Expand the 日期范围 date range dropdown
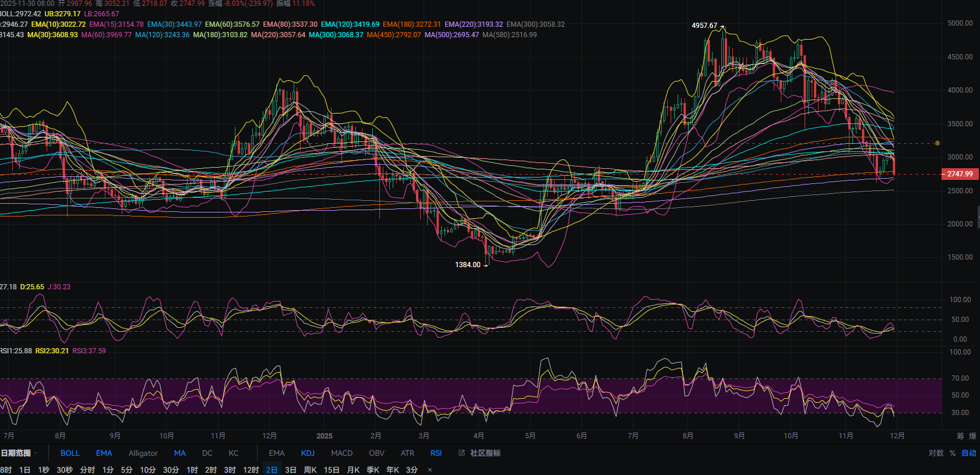This screenshot has height=475, width=980. tap(19, 453)
